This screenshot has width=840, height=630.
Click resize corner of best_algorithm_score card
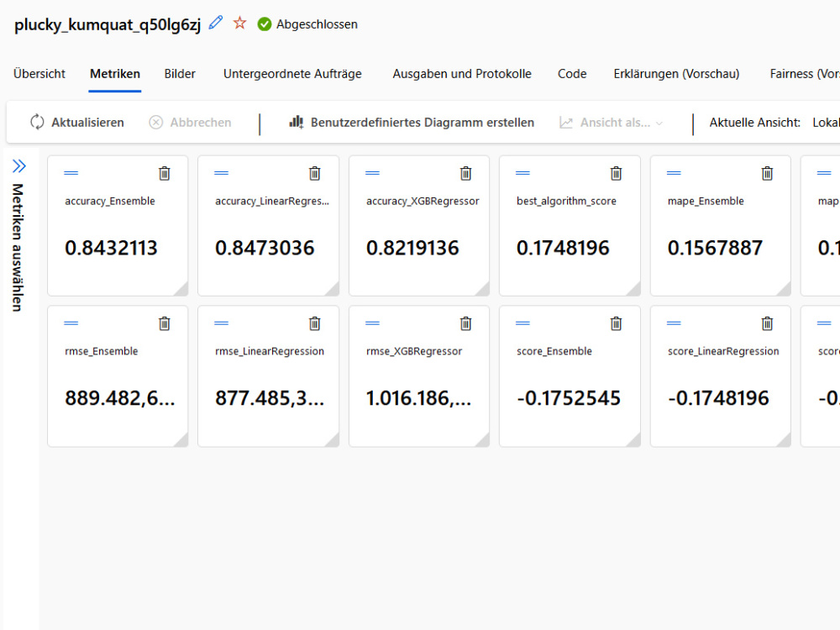tap(634, 290)
